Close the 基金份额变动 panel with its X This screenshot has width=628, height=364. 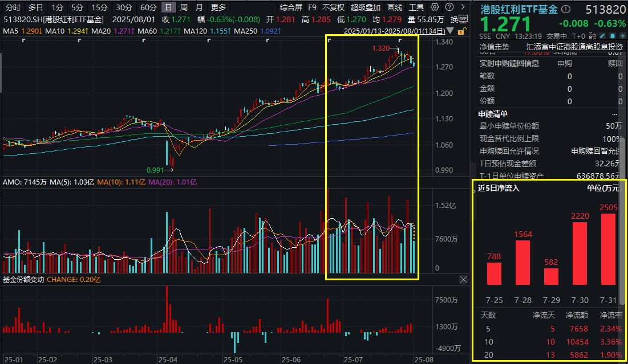[x=463, y=280]
